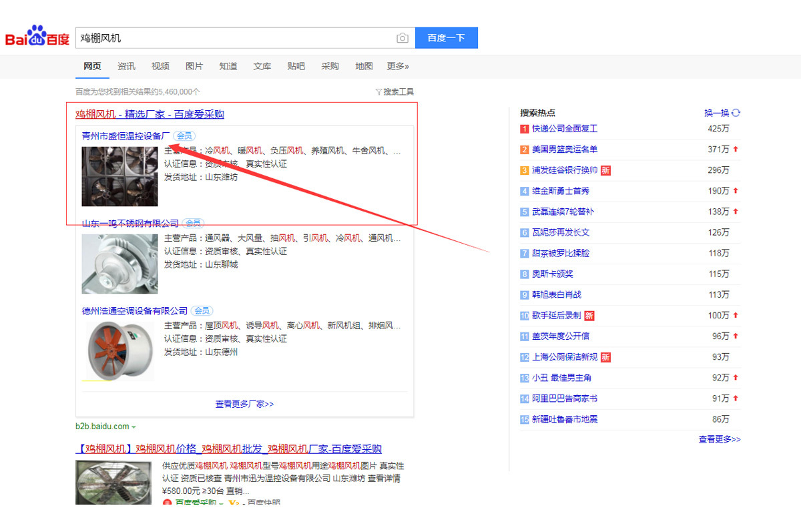Click the 百度爱采购 source under the result
Viewport: 801px width, 532px height.
[x=196, y=502]
